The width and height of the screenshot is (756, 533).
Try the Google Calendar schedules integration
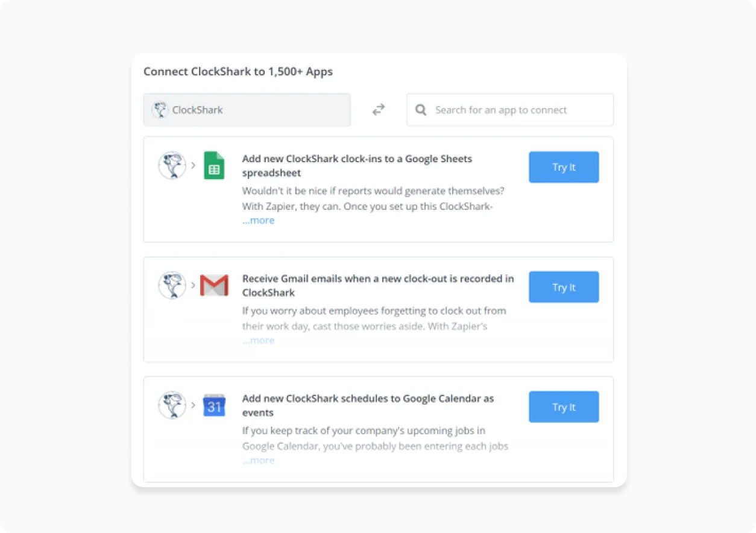pyautogui.click(x=564, y=407)
